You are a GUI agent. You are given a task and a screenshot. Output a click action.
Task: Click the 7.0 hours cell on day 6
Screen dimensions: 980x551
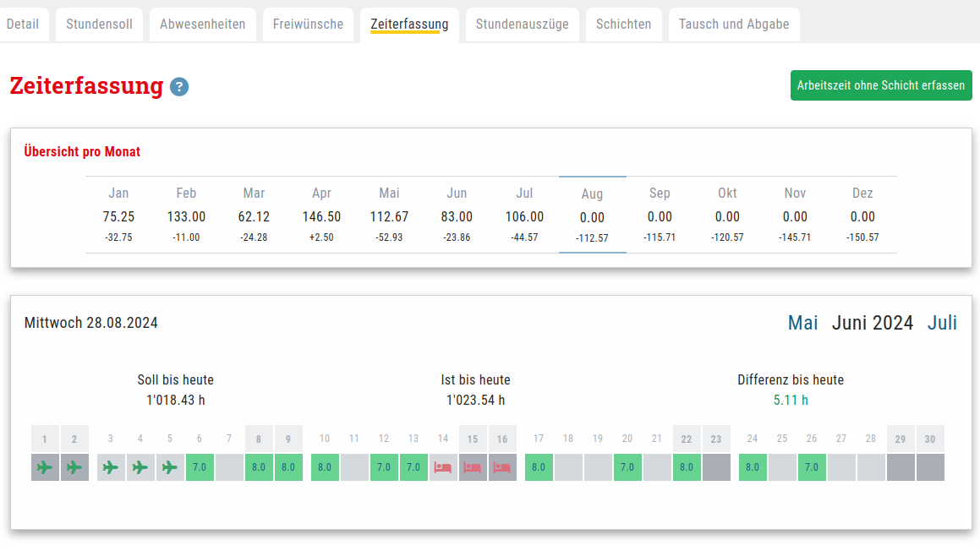(200, 467)
